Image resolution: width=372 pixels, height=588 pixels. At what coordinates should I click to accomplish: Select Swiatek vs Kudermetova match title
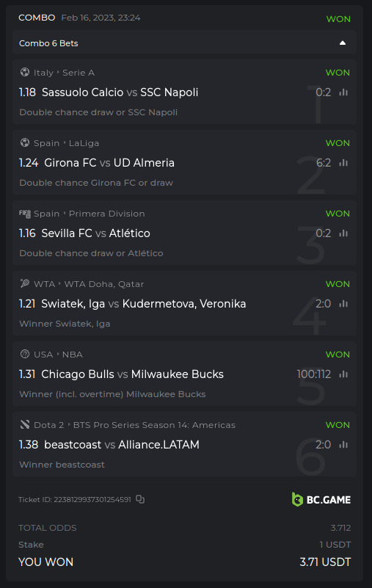point(144,304)
